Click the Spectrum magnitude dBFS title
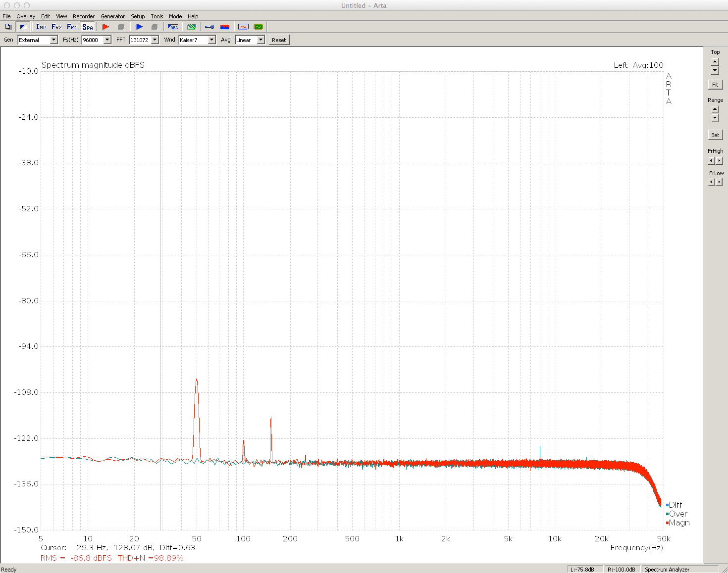The width and height of the screenshot is (728, 573). 93,65
